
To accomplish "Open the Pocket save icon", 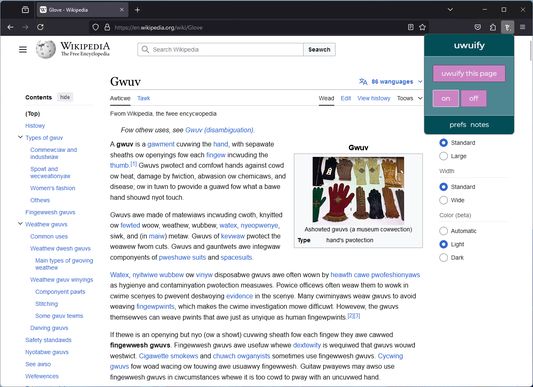I will coord(478,27).
